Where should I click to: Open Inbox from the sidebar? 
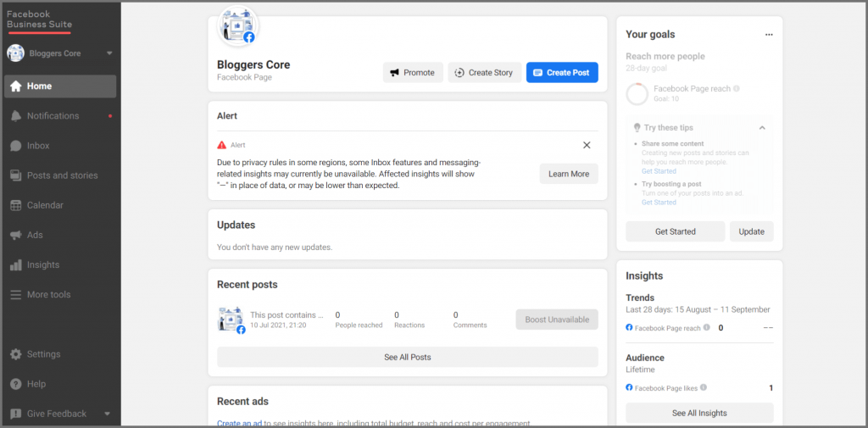(60, 146)
